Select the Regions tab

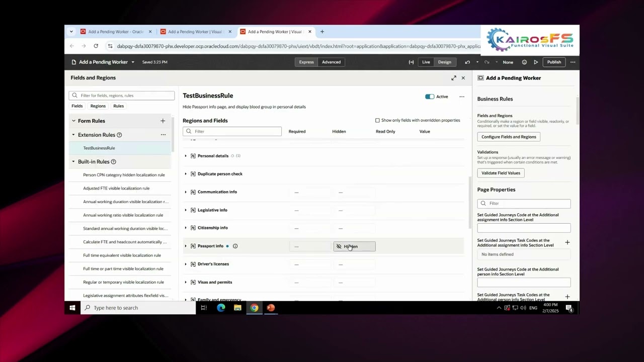pos(98,106)
